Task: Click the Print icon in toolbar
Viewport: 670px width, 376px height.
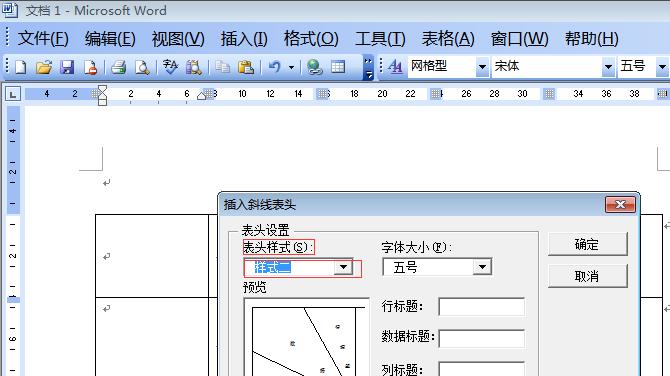Action: pos(118,67)
